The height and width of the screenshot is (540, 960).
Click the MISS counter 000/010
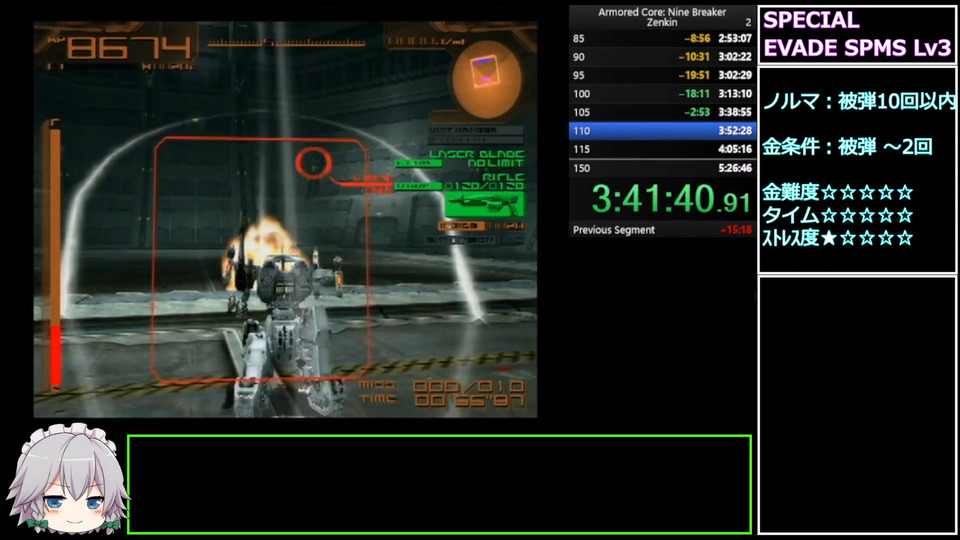469,386
